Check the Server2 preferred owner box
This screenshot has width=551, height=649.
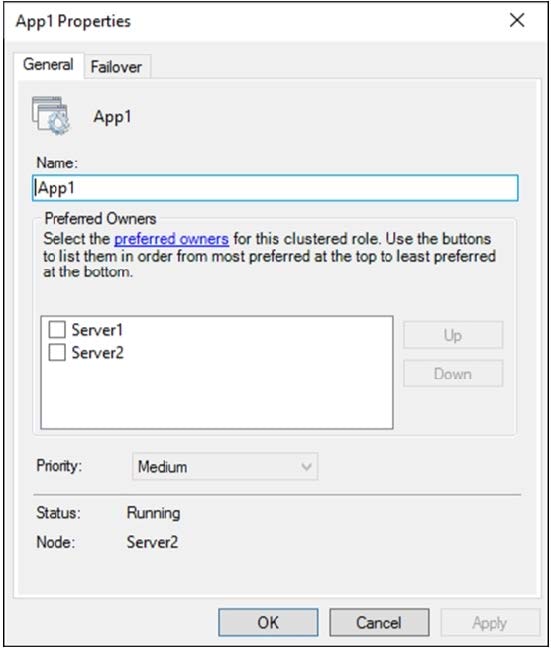click(x=57, y=353)
